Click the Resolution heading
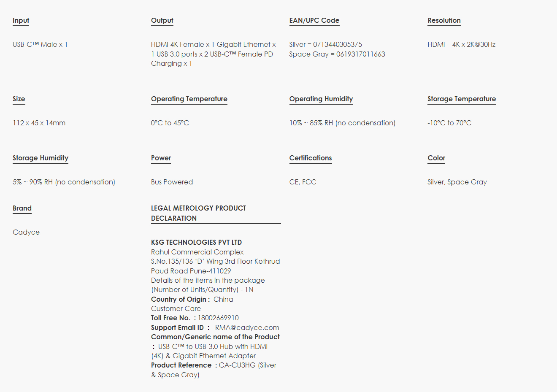 pos(444,20)
